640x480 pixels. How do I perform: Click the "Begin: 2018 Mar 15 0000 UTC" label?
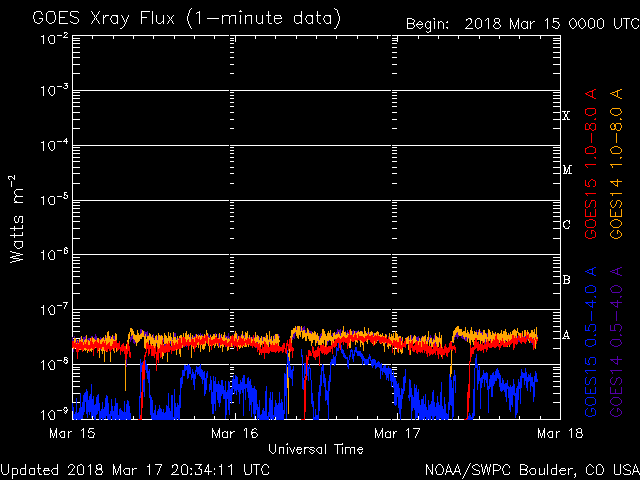tap(523, 24)
